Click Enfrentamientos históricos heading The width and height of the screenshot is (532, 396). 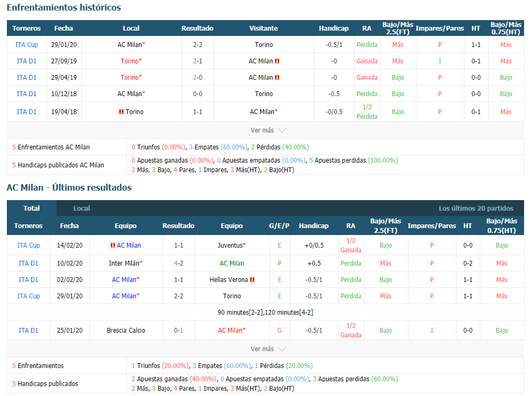coord(64,7)
